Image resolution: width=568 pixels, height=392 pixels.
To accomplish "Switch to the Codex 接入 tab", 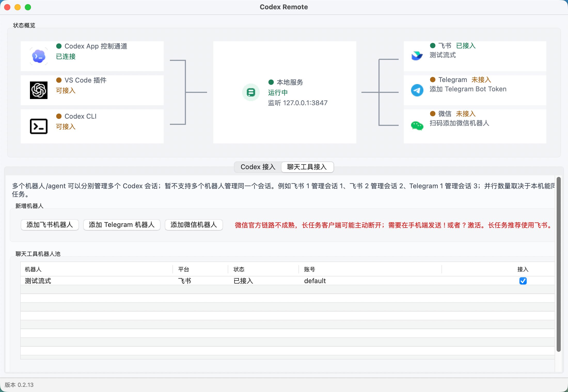I will [258, 167].
